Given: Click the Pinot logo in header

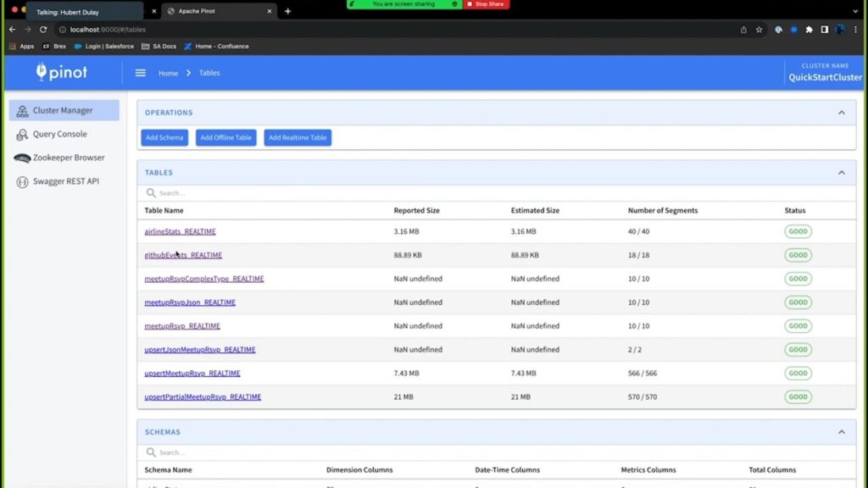Looking at the screenshot, I should [x=61, y=73].
